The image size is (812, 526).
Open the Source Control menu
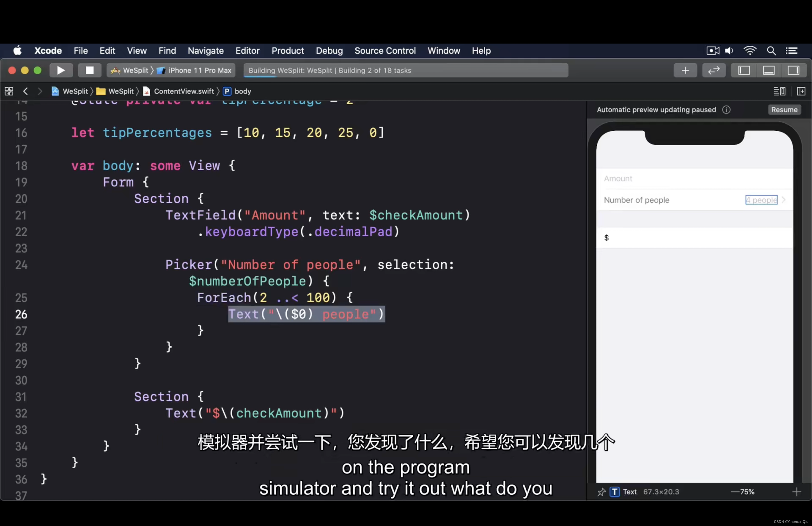point(385,51)
